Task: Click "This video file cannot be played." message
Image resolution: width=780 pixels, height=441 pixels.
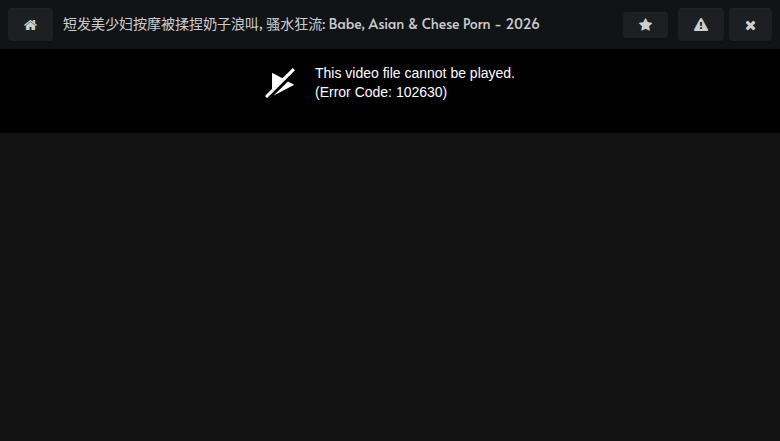Action: [415, 73]
